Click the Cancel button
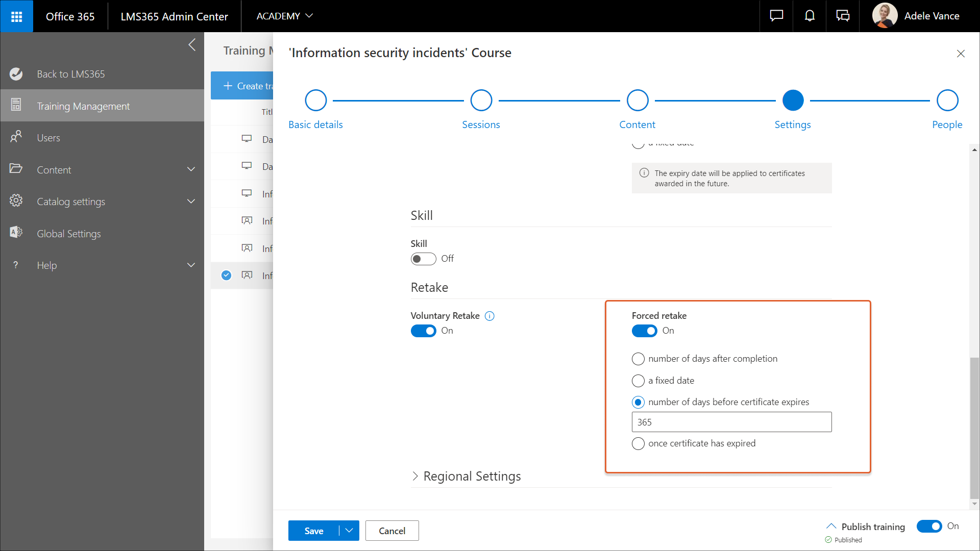This screenshot has height=551, width=980. tap(391, 531)
